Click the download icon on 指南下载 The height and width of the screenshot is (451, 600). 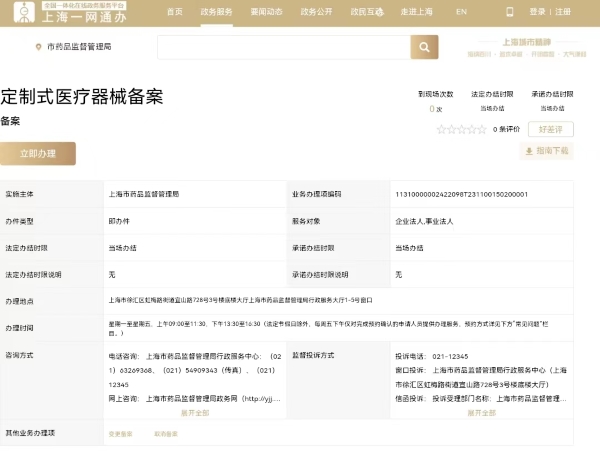click(528, 151)
